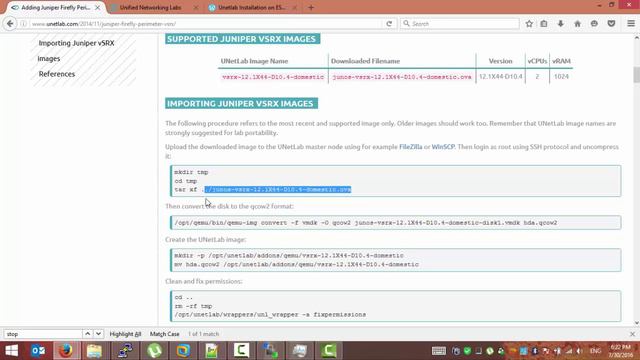640x360 pixels.
Task: Open the Pocket icon in toolbar
Action: coord(611,24)
